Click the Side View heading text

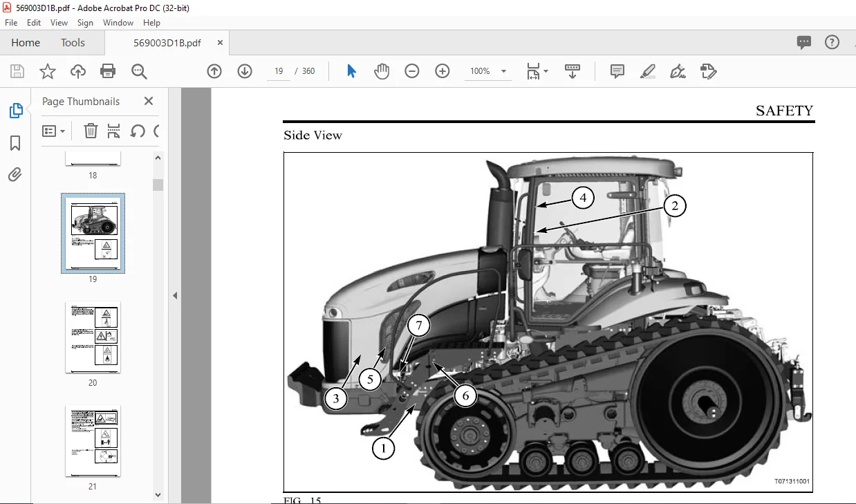click(313, 136)
